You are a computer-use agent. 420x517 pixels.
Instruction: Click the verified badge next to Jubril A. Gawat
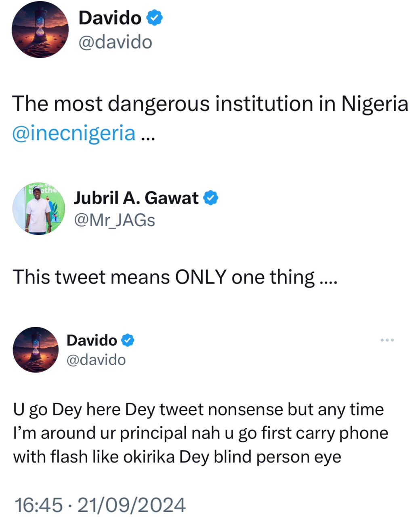coord(210,198)
